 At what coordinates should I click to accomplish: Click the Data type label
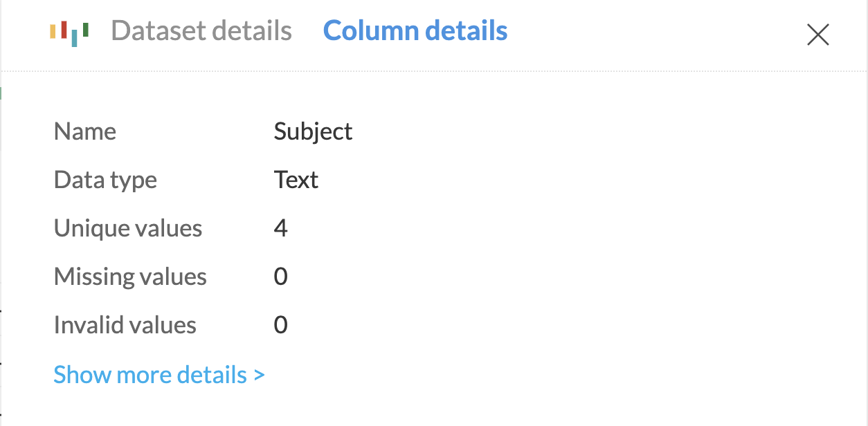pyautogui.click(x=105, y=180)
